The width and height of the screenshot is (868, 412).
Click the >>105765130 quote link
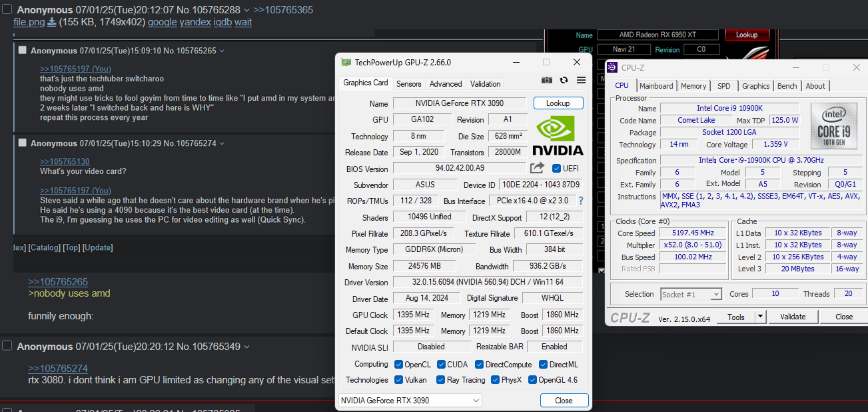(x=65, y=162)
